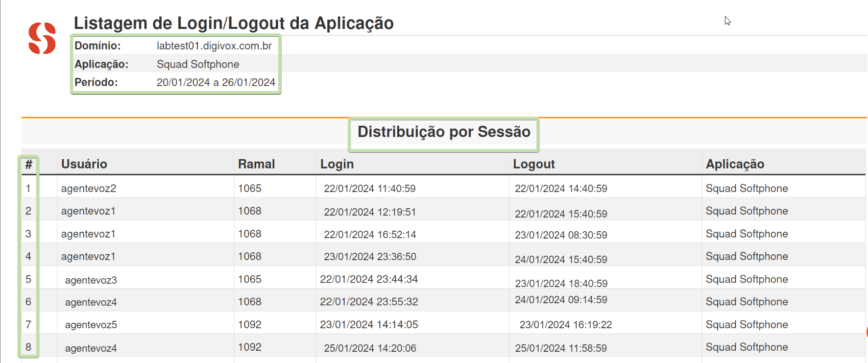Click agentevoz5 in row 7
This screenshot has height=363, width=868.
[x=91, y=325]
